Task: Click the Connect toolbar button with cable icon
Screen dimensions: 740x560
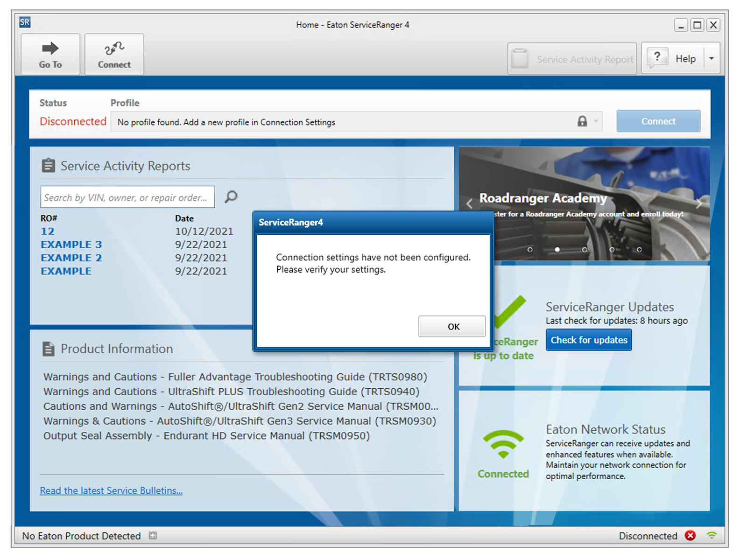Action: 114,54
